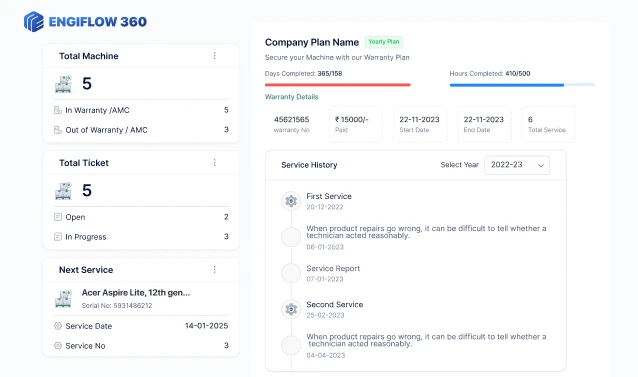Select the warranty number 45621565
The width and height of the screenshot is (638, 377).
click(x=291, y=120)
